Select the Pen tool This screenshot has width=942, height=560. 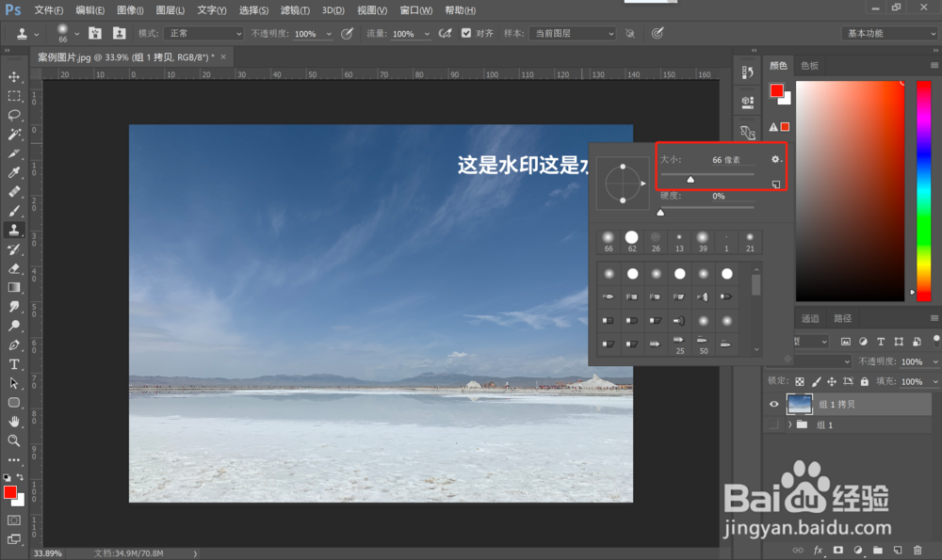pos(14,345)
